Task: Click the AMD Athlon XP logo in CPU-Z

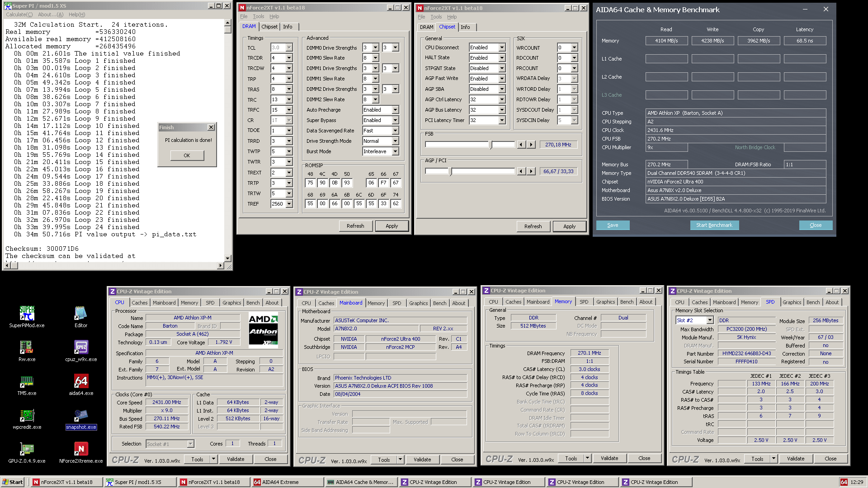Action: point(264,330)
